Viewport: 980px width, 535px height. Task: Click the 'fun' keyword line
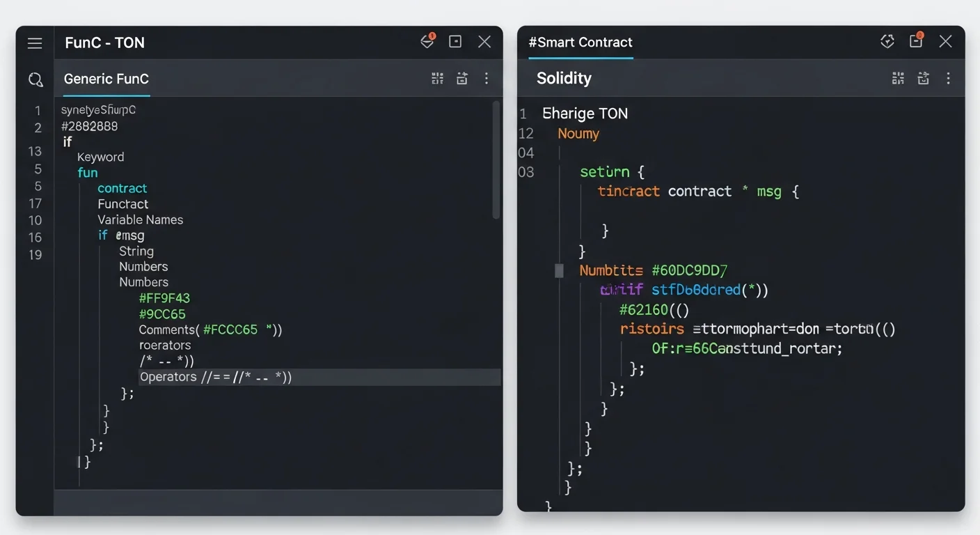pyautogui.click(x=88, y=173)
